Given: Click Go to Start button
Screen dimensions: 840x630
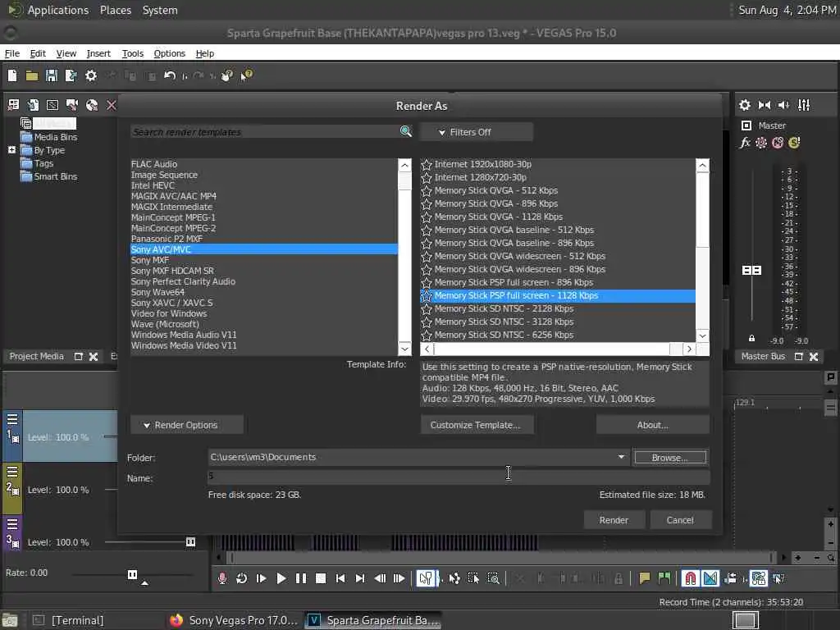Looking at the screenshot, I should point(340,578).
